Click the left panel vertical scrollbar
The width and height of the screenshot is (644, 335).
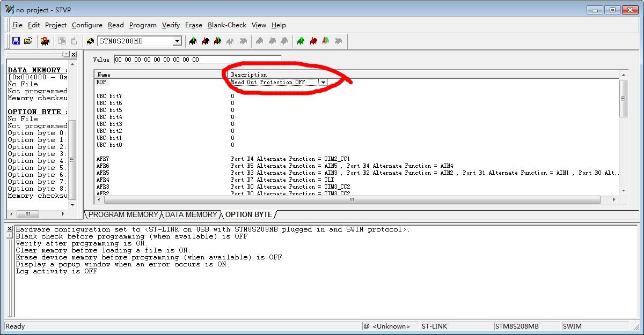[x=73, y=160]
